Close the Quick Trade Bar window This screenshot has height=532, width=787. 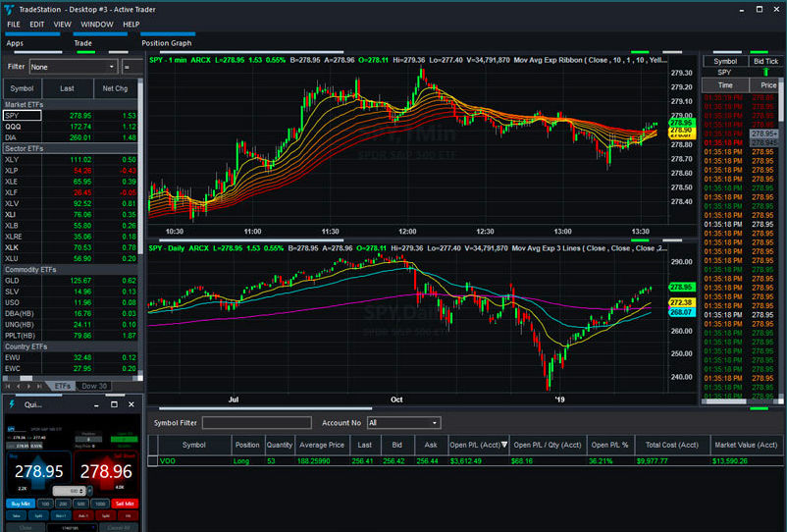tap(131, 404)
